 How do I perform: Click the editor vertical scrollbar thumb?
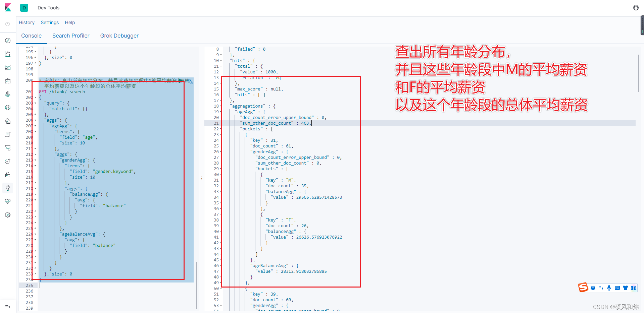[x=197, y=285]
